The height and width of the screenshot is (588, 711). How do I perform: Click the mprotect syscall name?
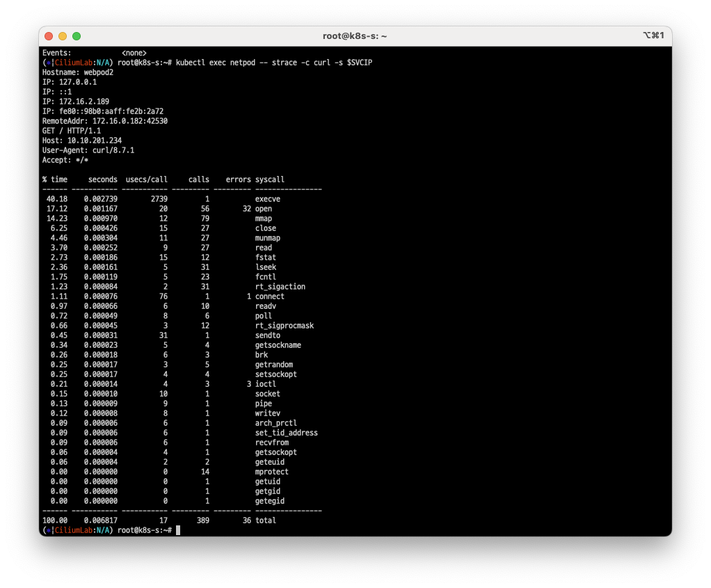[x=271, y=472]
